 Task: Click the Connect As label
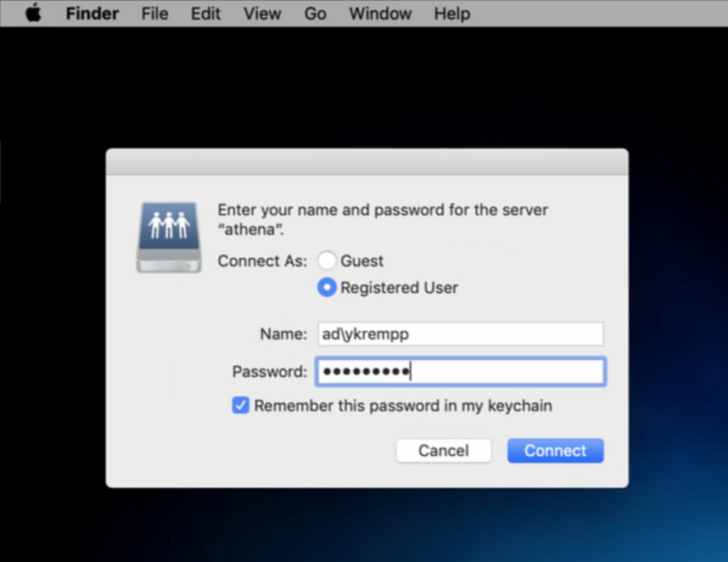point(263,261)
